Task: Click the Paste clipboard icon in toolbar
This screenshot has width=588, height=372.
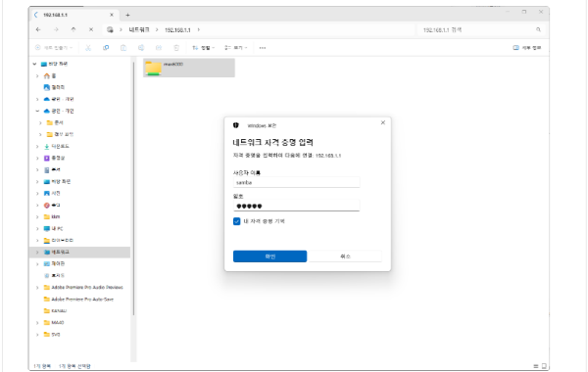Action: point(123,48)
